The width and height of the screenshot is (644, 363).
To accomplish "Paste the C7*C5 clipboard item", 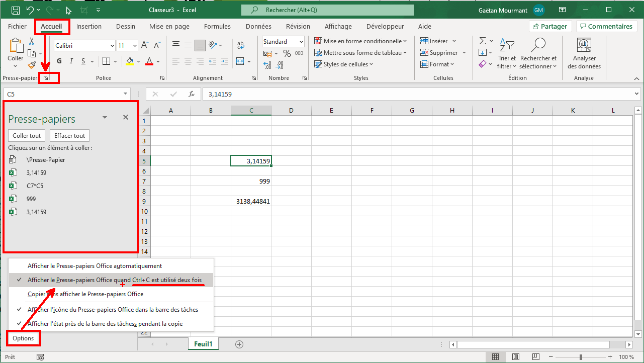I will [x=70, y=186].
